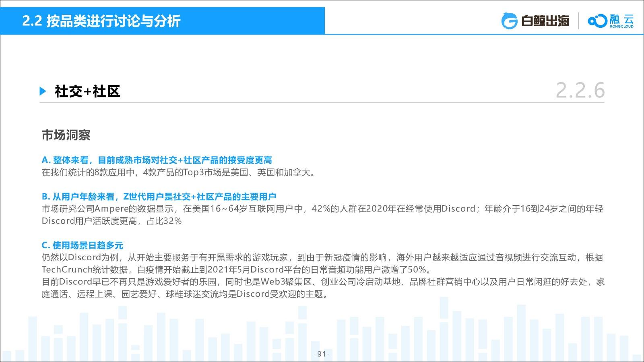
Task: Click the 融云 RongCloud logo icon
Action: pyautogui.click(x=597, y=21)
